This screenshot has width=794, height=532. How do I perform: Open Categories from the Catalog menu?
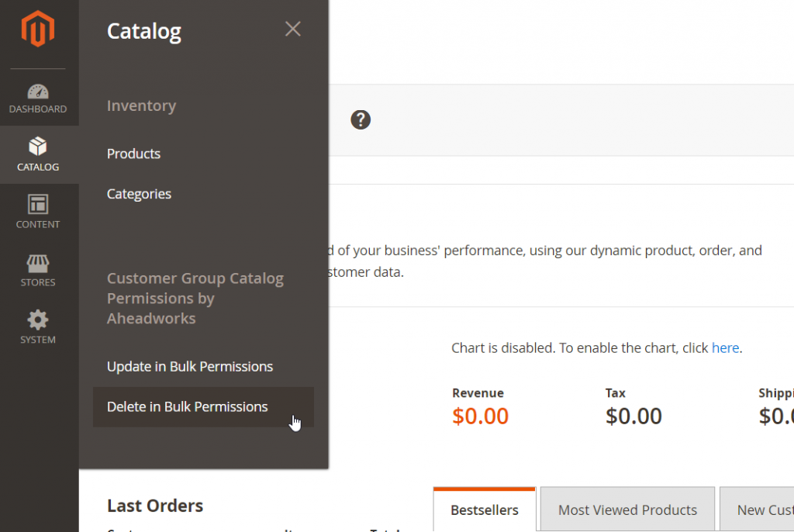tap(139, 194)
